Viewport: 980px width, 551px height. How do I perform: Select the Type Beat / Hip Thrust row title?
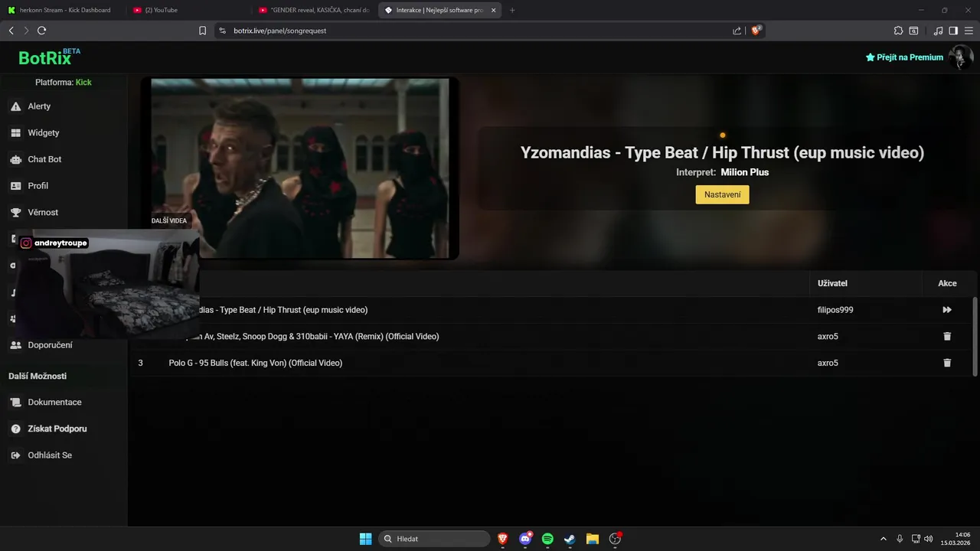[283, 310]
